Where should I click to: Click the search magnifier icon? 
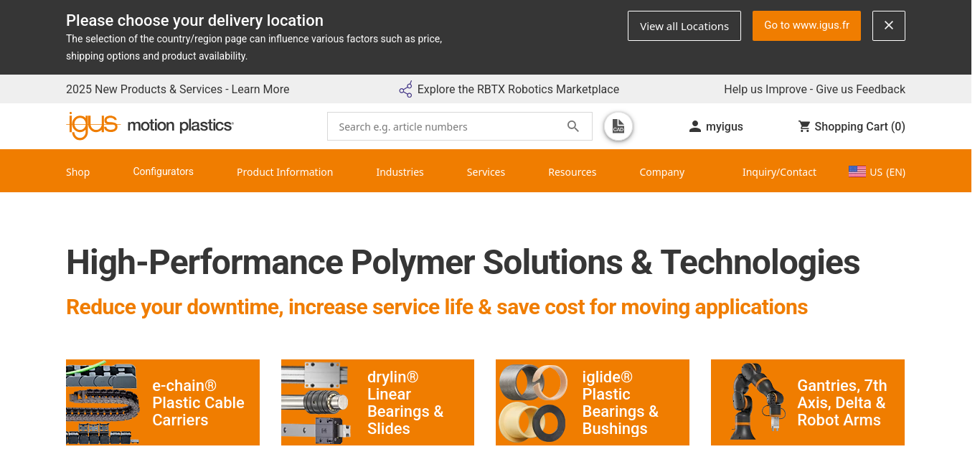573,126
